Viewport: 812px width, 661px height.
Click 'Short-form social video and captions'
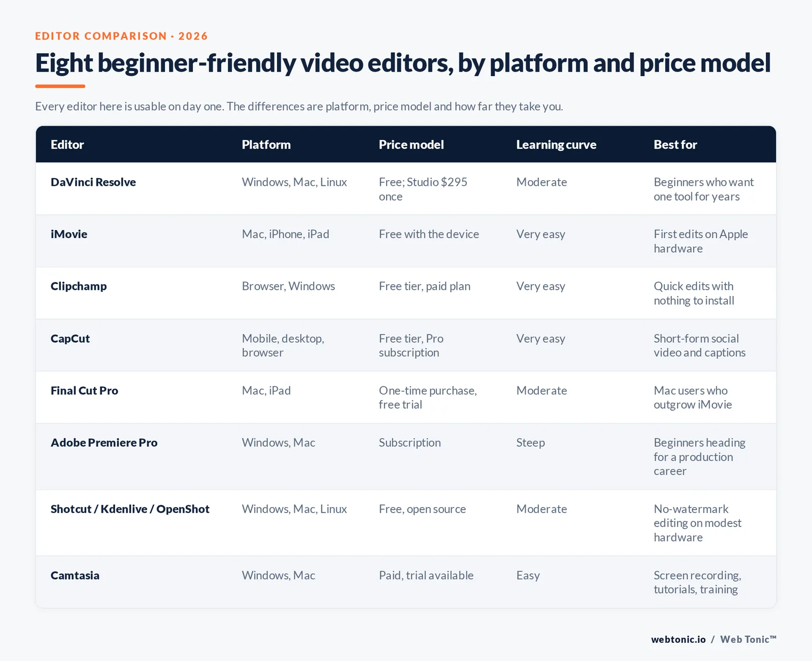(x=700, y=346)
